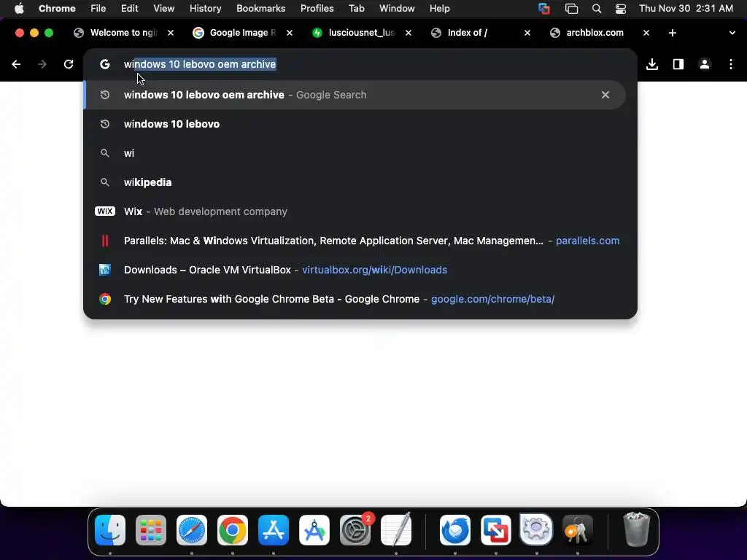The height and width of the screenshot is (560, 747).
Task: Open a new tab with plus icon
Action: click(x=672, y=33)
